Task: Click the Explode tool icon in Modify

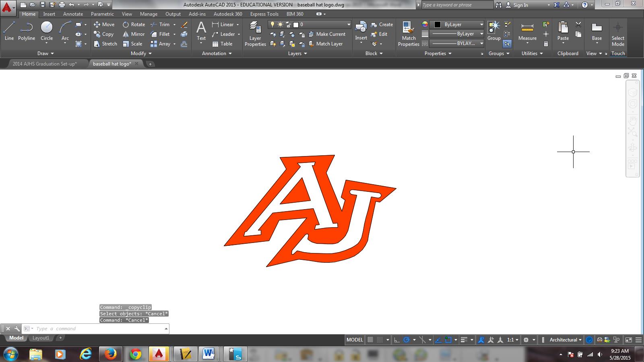Action: 184,34
